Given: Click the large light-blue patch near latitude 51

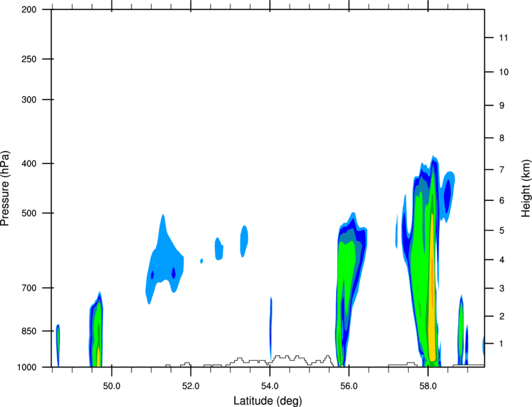Looking at the screenshot, I should pos(165,260).
